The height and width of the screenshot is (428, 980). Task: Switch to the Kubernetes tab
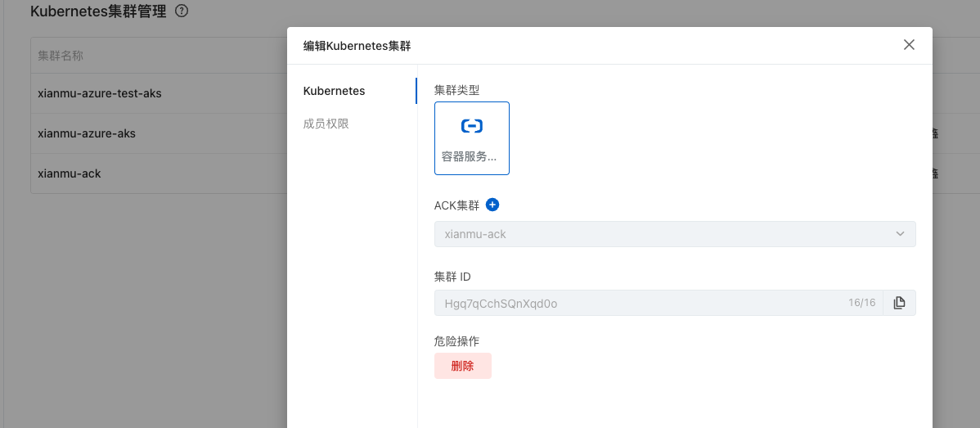click(334, 91)
